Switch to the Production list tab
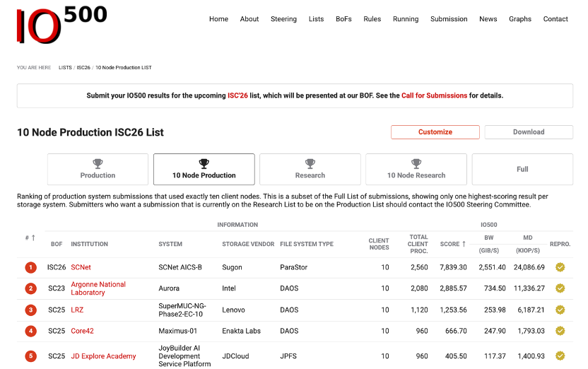Viewport: 588px width, 369px height. click(98, 169)
